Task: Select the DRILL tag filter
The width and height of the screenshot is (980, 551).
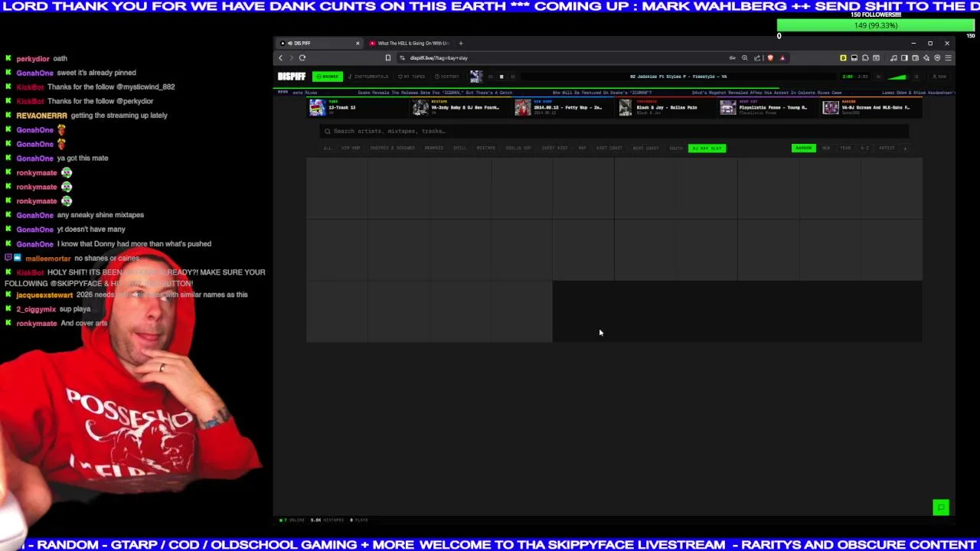Action: [x=460, y=148]
